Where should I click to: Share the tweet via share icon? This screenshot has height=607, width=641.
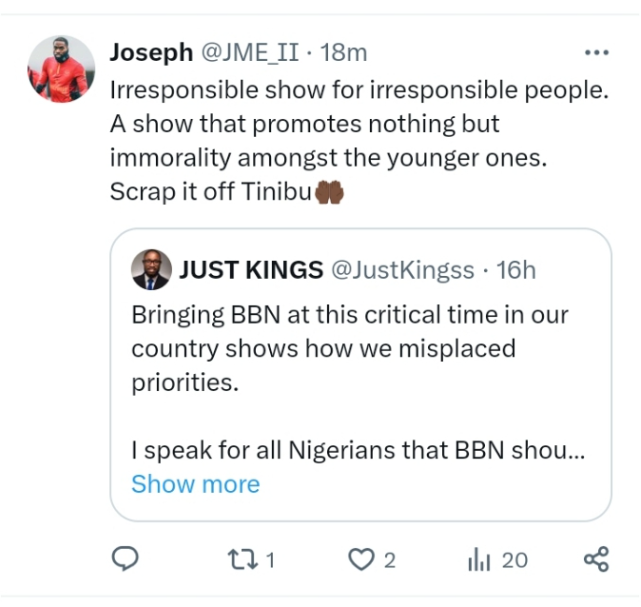(596, 559)
